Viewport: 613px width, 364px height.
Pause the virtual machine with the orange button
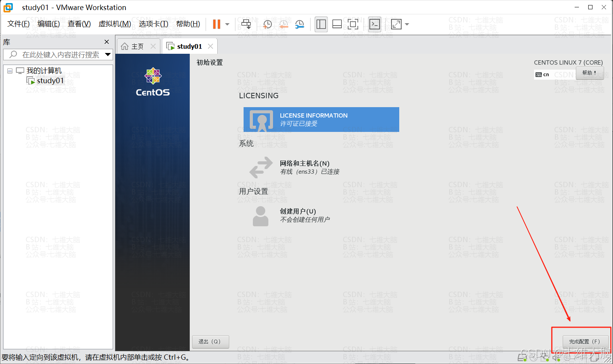pos(216,24)
